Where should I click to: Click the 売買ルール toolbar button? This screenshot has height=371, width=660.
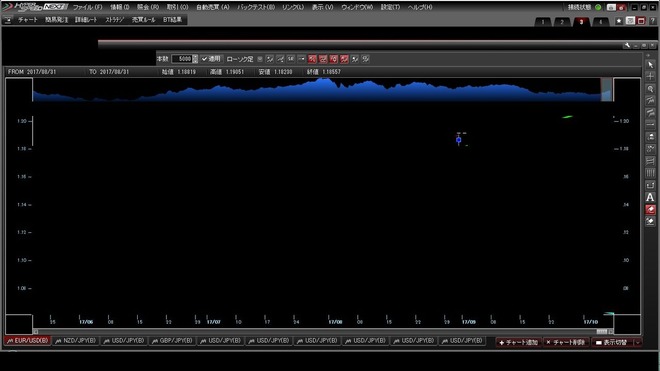(x=144, y=20)
